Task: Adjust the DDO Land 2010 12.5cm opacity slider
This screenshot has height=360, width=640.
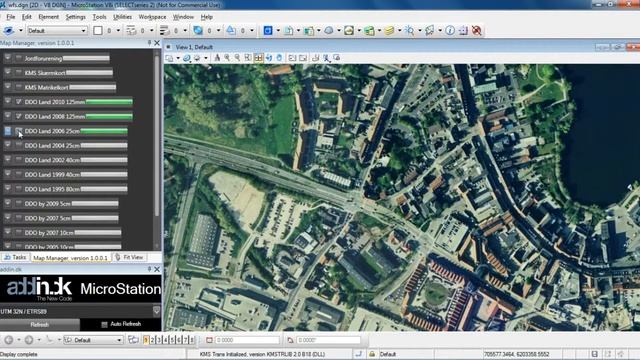Action: coord(109,102)
